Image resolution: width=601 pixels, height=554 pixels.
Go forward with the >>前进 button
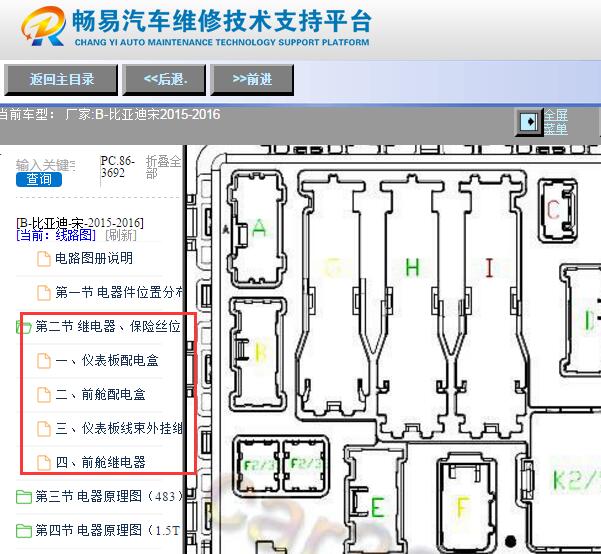click(x=252, y=80)
